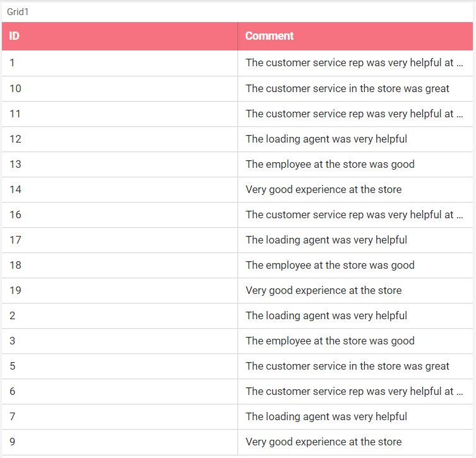Screen dimensions: 476x458
Task: Select the row with ID 3
Action: (x=237, y=341)
